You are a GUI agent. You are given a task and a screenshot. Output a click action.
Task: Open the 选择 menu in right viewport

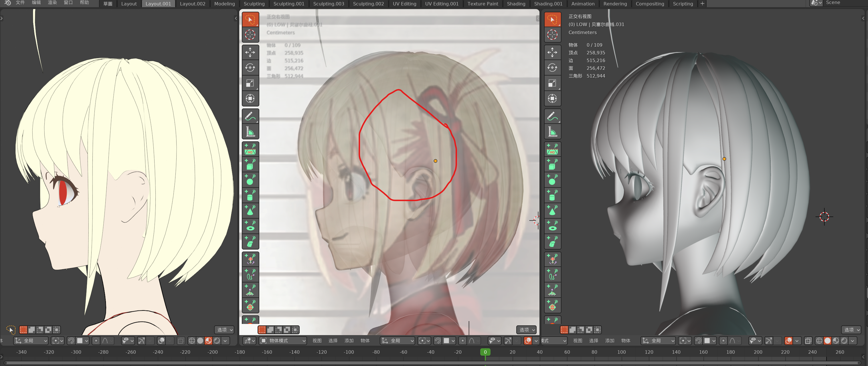coord(594,341)
